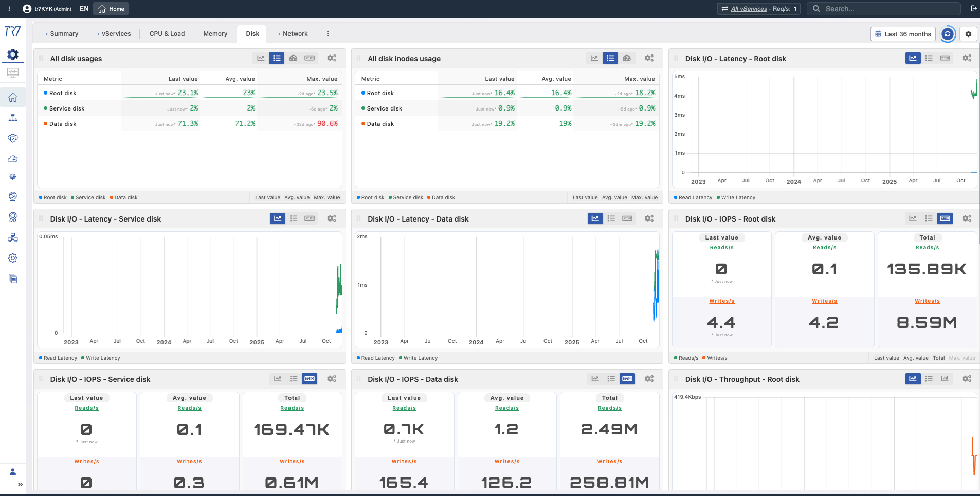The height and width of the screenshot is (496, 980).
Task: Open the user profile icon at sidebar bottom
Action: point(13,472)
